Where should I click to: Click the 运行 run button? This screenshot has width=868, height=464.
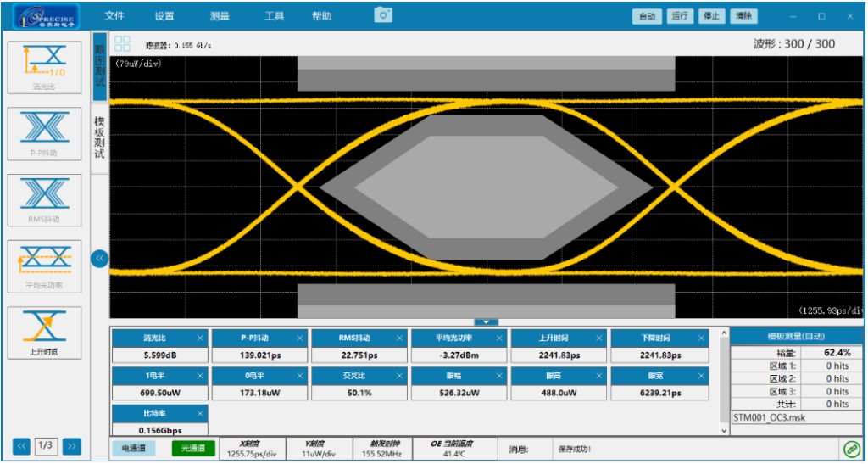tap(679, 16)
